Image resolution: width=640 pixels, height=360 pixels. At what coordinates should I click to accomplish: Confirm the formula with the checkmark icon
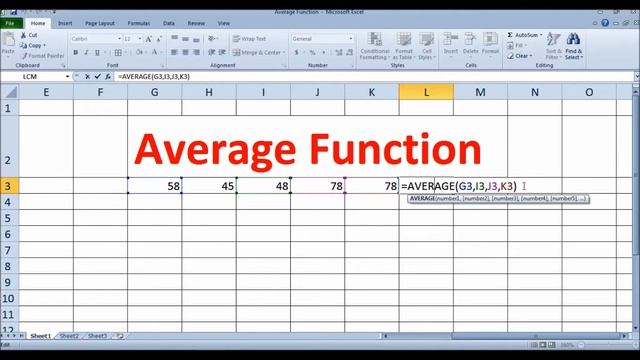pos(97,76)
